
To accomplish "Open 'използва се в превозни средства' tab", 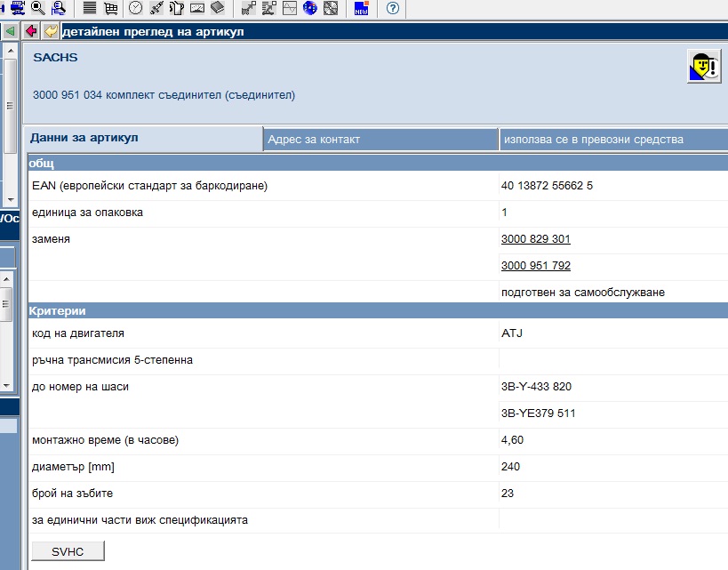I will [613, 140].
